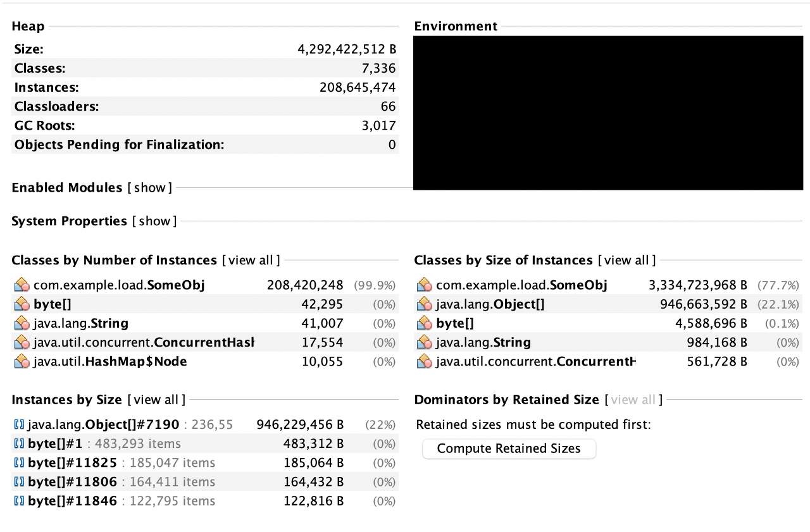This screenshot has width=810, height=532.
Task: Click the 77.7% percentage for SomeObj
Action: tap(778, 285)
